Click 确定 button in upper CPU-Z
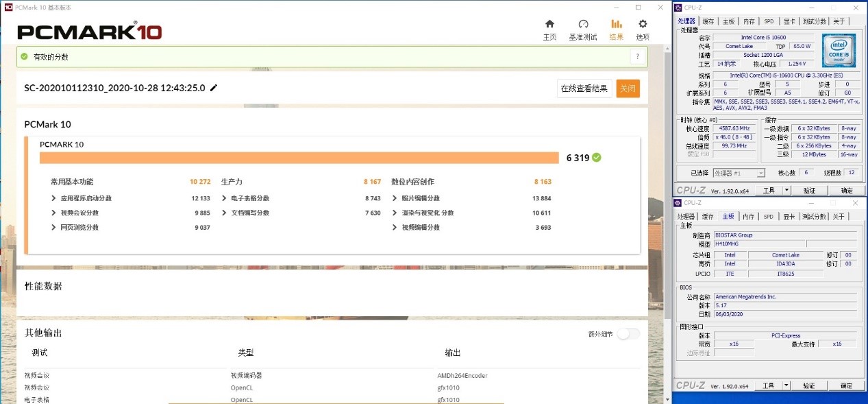This screenshot has height=404, width=868. [x=847, y=190]
